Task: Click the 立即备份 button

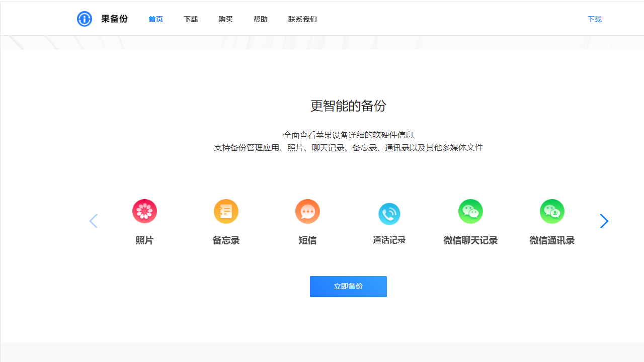Action: pyautogui.click(x=348, y=286)
